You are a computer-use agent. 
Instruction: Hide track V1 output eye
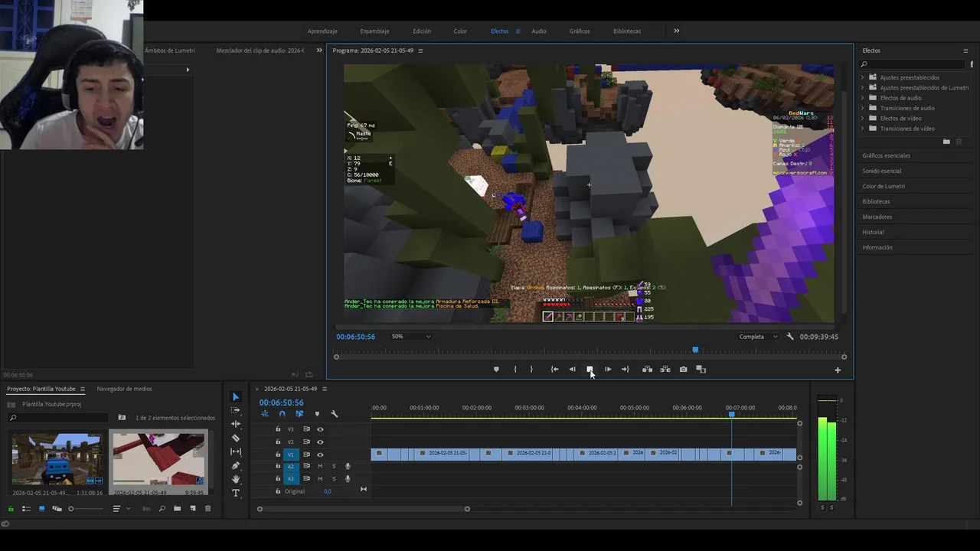point(320,455)
